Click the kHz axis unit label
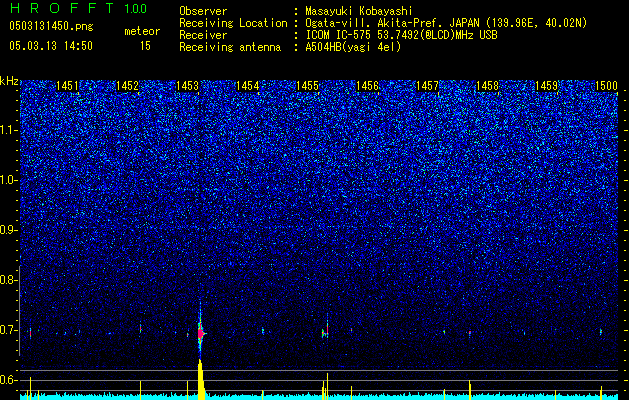The image size is (629, 400). coord(9,81)
